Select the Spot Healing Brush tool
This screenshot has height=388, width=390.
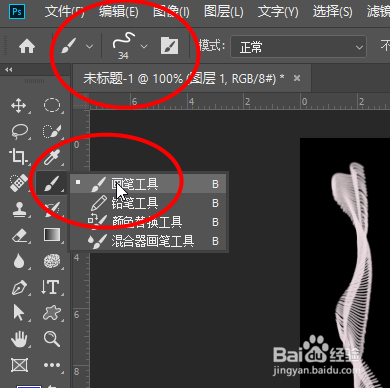point(19,183)
